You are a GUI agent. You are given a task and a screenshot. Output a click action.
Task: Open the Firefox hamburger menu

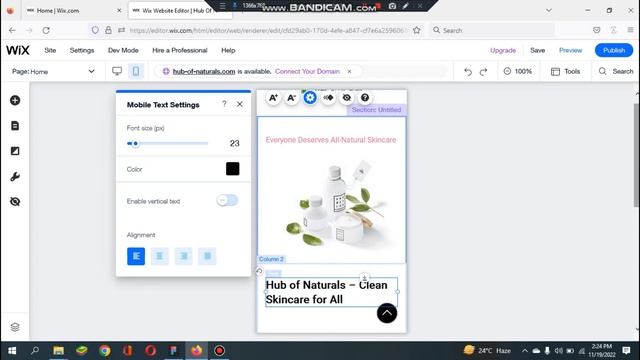(631, 30)
